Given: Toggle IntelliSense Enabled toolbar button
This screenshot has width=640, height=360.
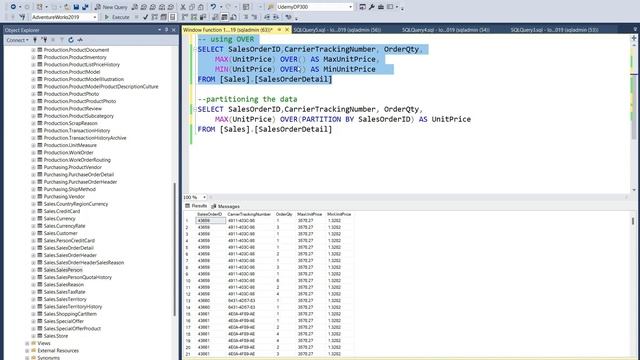Looking at the screenshot, I should (x=173, y=17).
